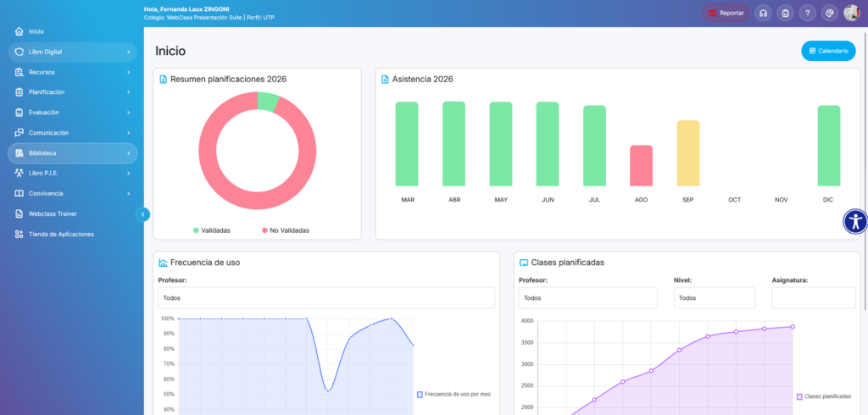Click the Tienda de Aplicaciones grid icon
Viewport: 868px width, 415px height.
point(19,234)
